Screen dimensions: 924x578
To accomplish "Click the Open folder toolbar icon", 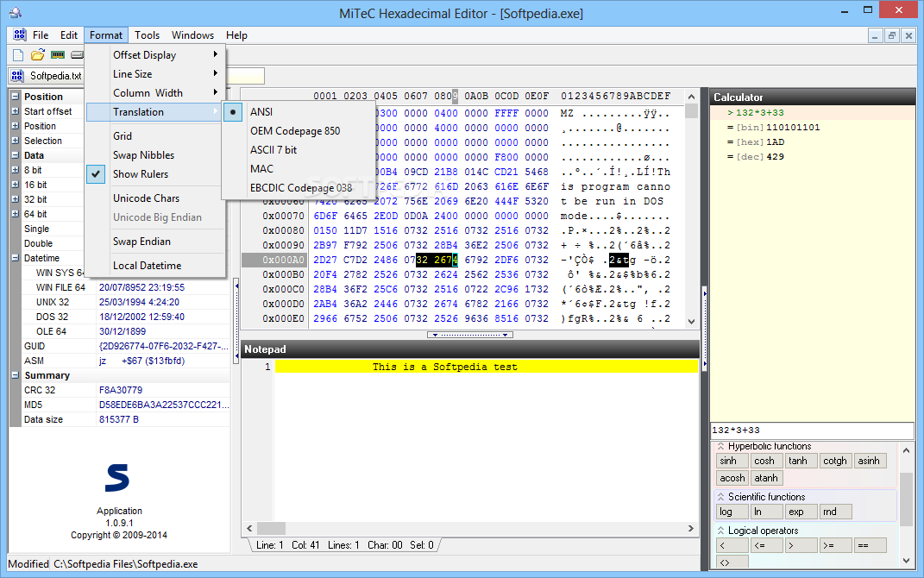I will click(x=38, y=55).
